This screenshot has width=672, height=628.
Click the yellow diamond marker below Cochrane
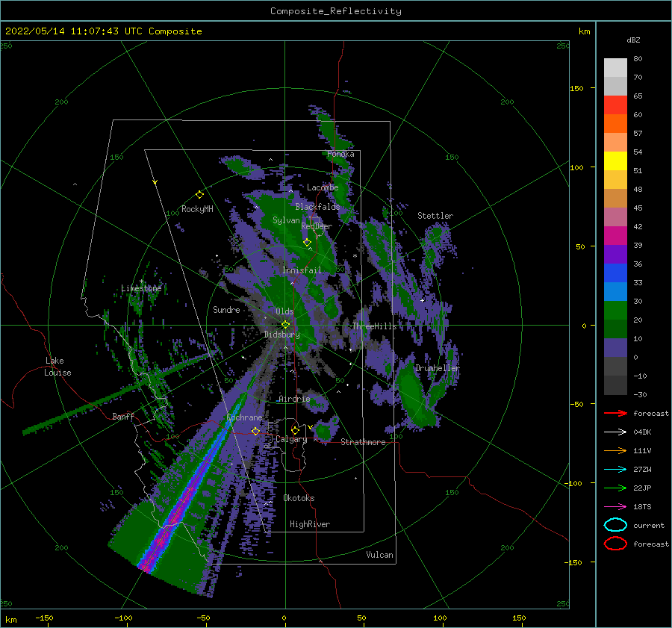[x=255, y=432]
